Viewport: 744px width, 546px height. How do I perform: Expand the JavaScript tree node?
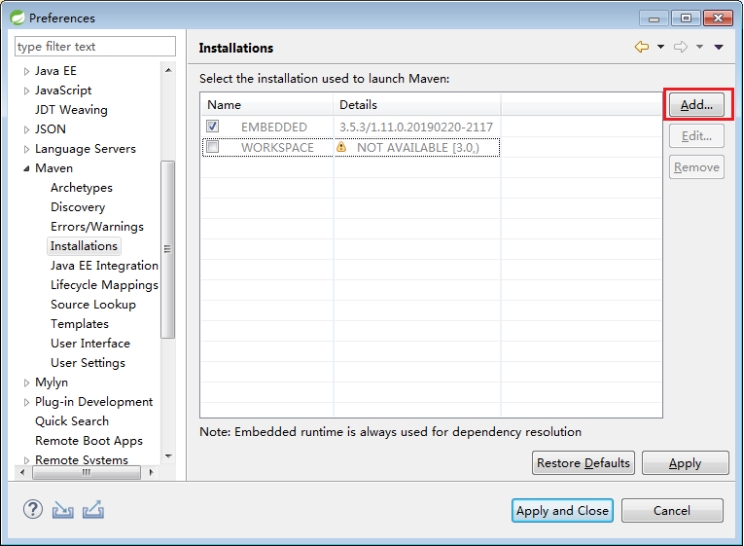(x=27, y=91)
